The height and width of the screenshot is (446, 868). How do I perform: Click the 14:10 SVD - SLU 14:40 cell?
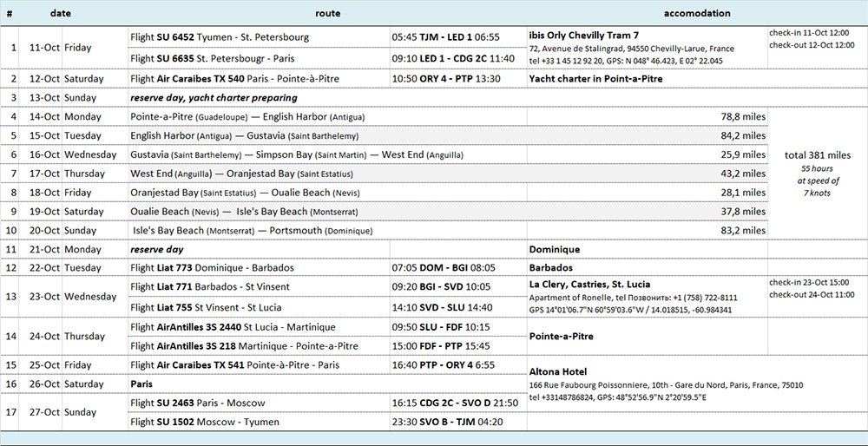click(x=458, y=307)
